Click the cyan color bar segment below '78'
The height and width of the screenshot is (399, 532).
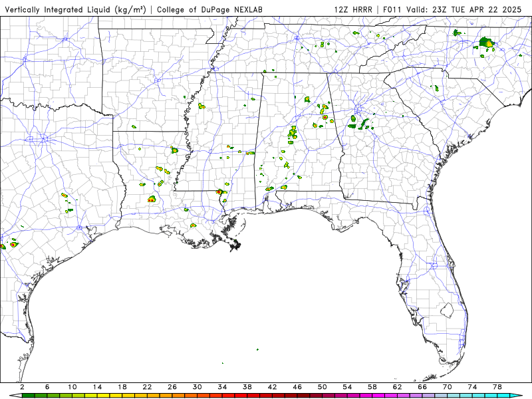pyautogui.click(x=503, y=396)
